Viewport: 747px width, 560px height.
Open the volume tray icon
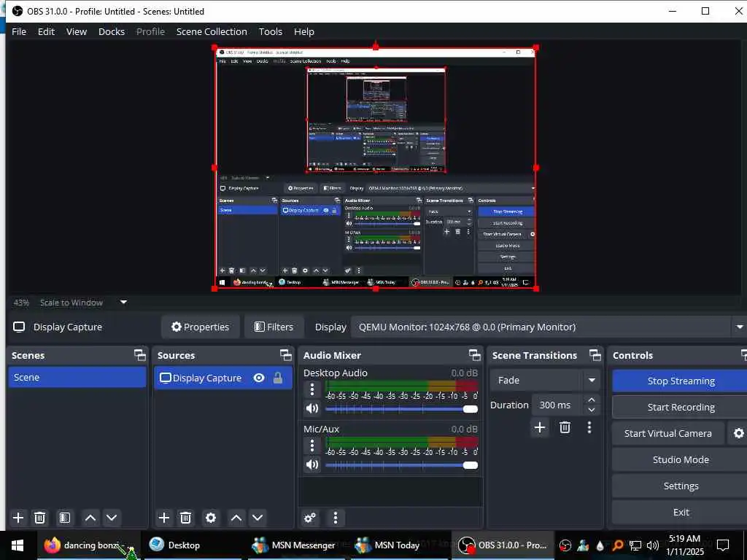tap(653, 545)
